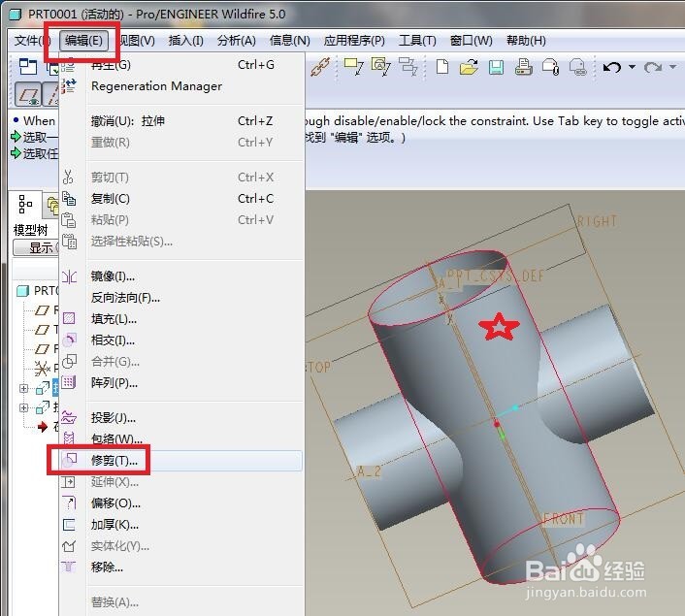Image resolution: width=685 pixels, height=616 pixels.
Task: Expand the second extrude feature node
Action: click(23, 407)
